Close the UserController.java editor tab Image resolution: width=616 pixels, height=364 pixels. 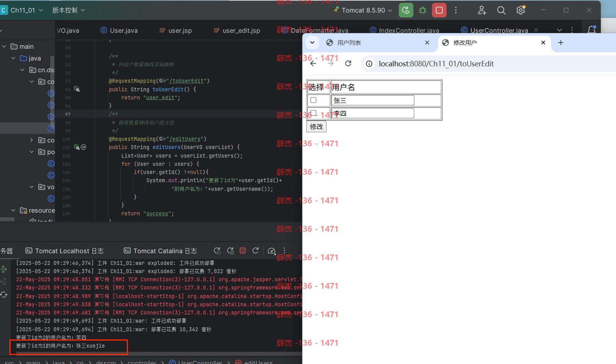[x=536, y=30]
